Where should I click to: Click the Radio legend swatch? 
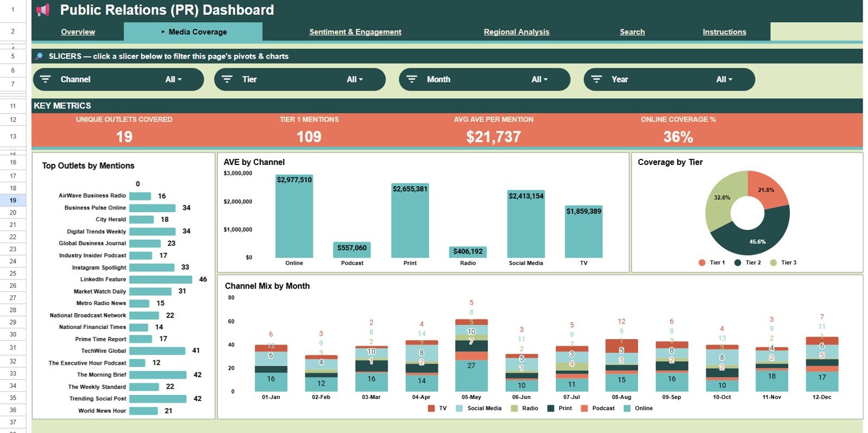pos(514,408)
